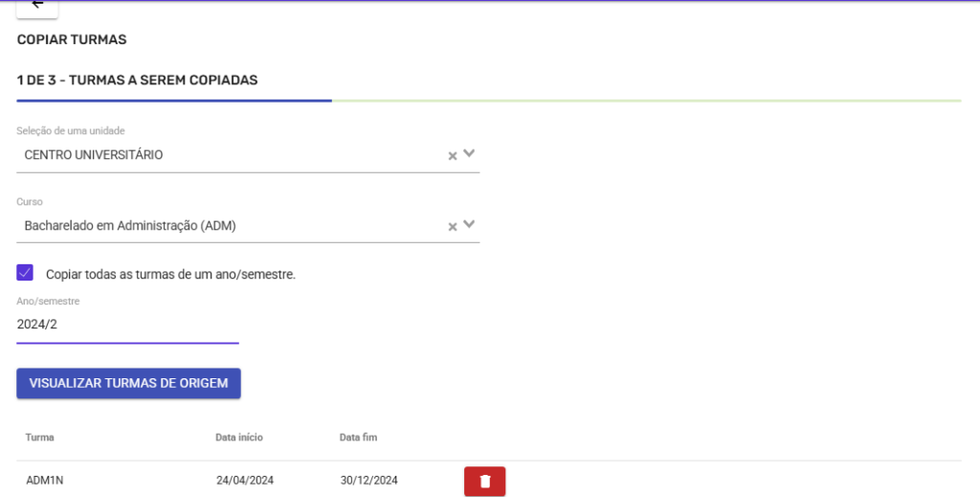Click the COPIAR TURMAS heading
Image resolution: width=980 pixels, height=497 pixels.
(72, 39)
